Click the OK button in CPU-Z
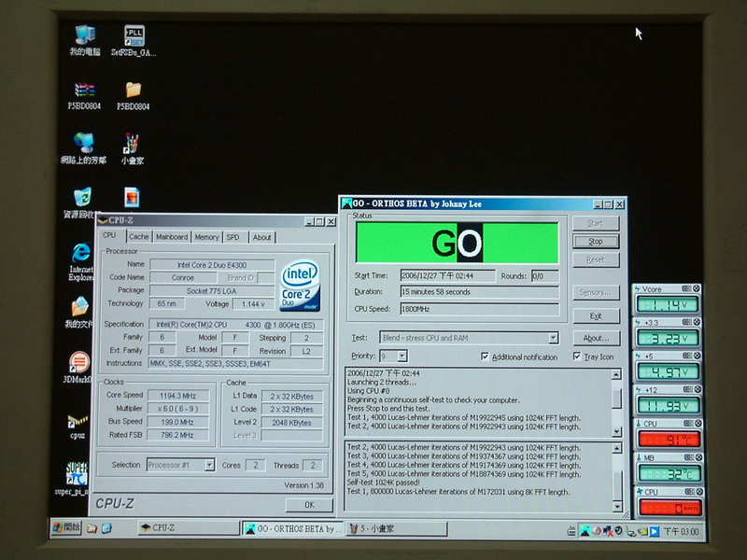747x560 pixels. click(309, 505)
